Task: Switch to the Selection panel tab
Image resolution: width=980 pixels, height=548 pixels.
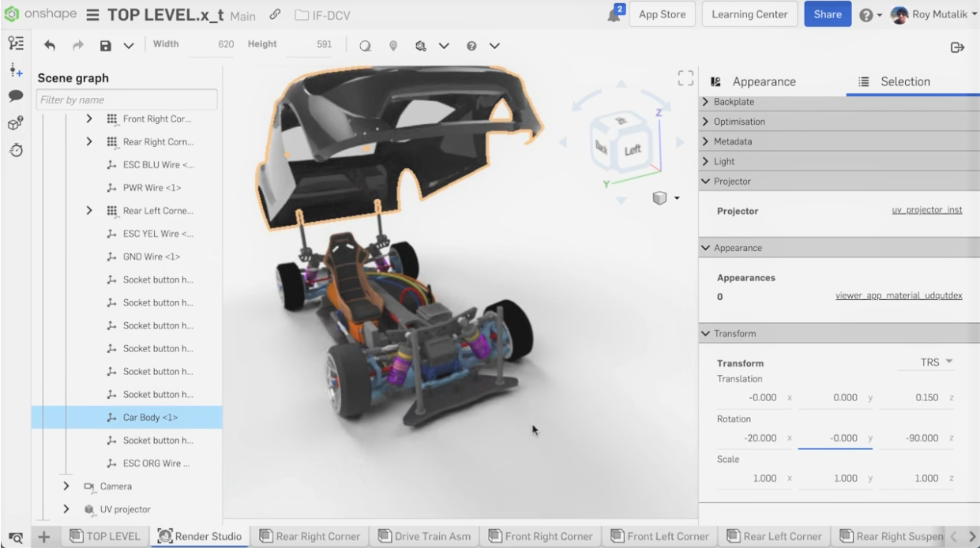Action: [894, 81]
